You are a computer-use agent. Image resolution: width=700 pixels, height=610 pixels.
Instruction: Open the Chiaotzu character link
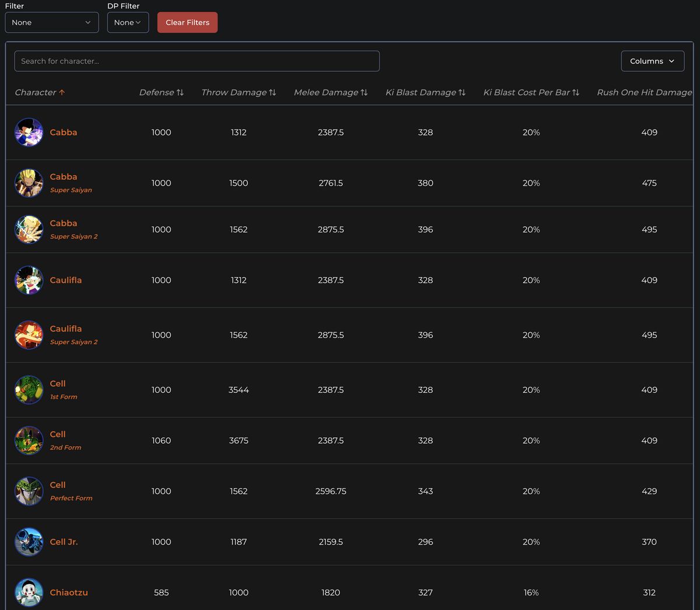(x=69, y=592)
